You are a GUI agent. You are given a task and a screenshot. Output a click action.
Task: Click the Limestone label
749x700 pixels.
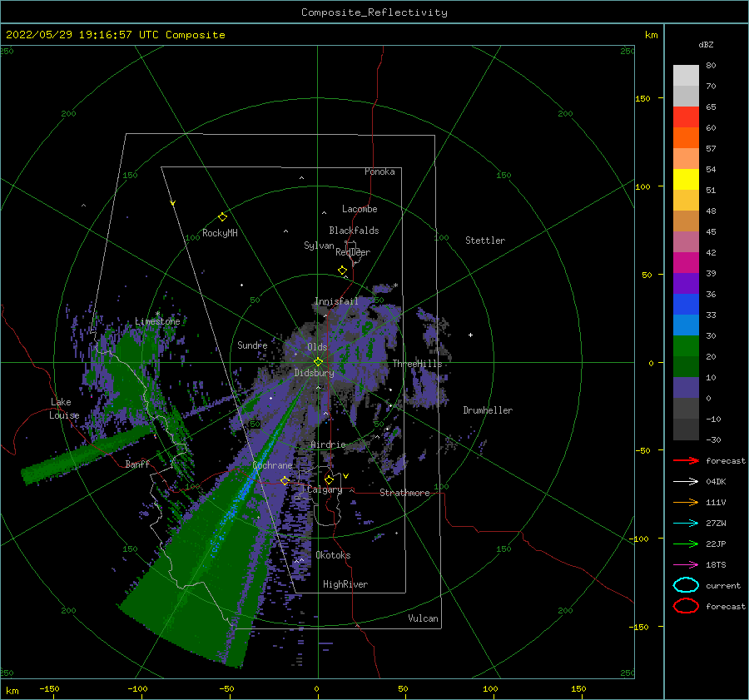click(x=157, y=321)
